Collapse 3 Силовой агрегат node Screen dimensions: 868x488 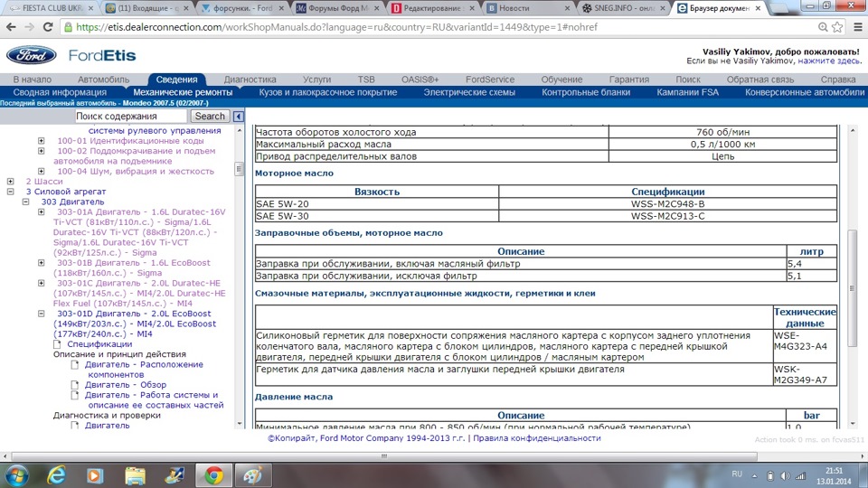[x=10, y=192]
